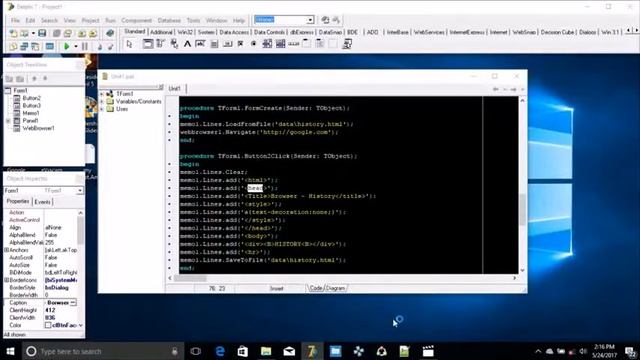Click the Help Contents toolbar icon
The image size is (640, 360).
(x=110, y=33)
